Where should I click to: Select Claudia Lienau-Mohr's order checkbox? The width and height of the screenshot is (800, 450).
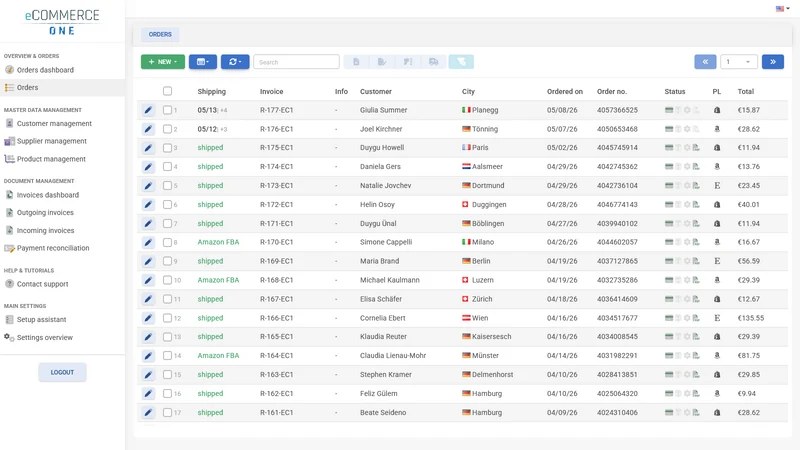[167, 356]
